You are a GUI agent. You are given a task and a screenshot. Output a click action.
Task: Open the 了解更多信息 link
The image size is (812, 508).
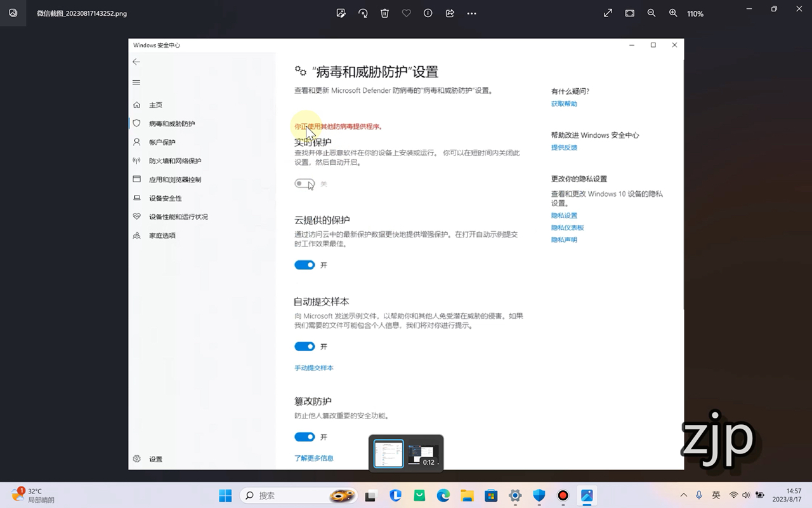[313, 458]
